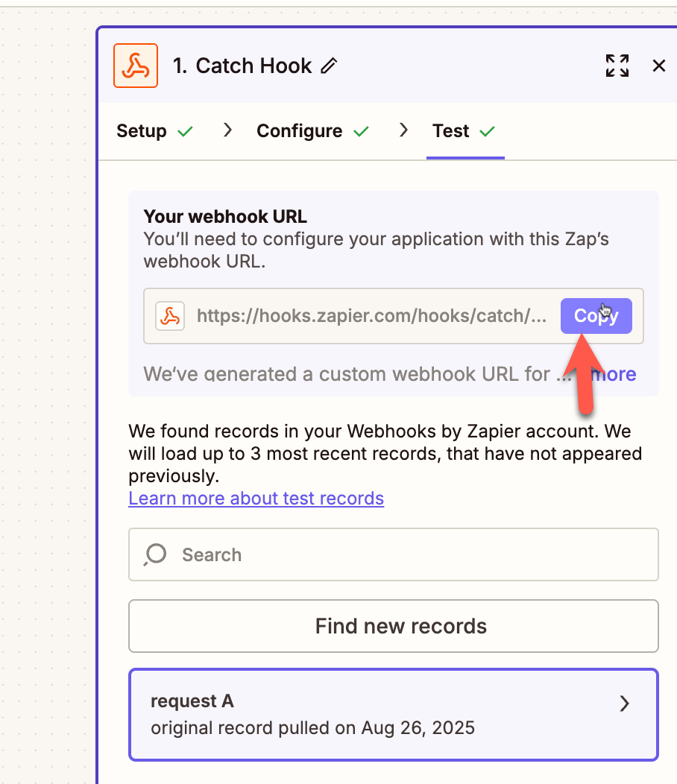Click the Find new records button
677x784 pixels.
pyautogui.click(x=393, y=626)
